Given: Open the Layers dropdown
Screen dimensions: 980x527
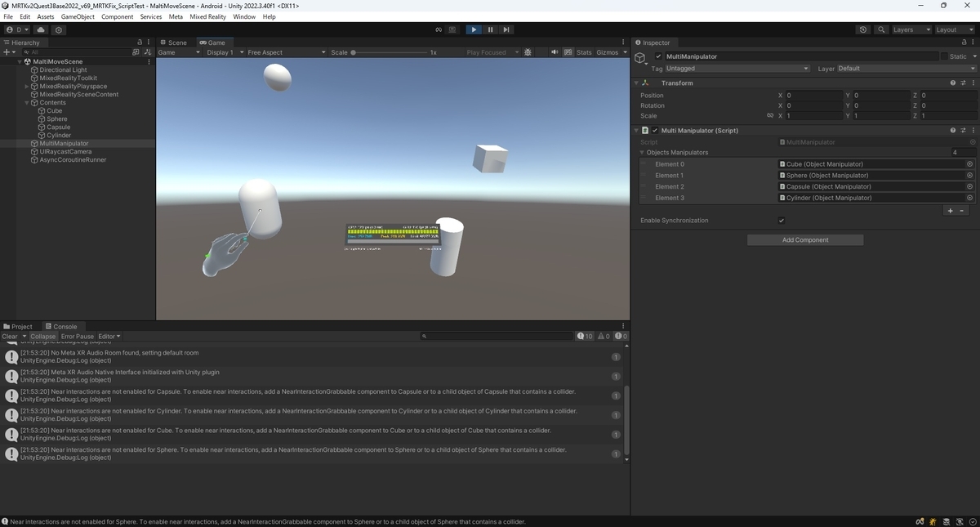Looking at the screenshot, I should (911, 29).
